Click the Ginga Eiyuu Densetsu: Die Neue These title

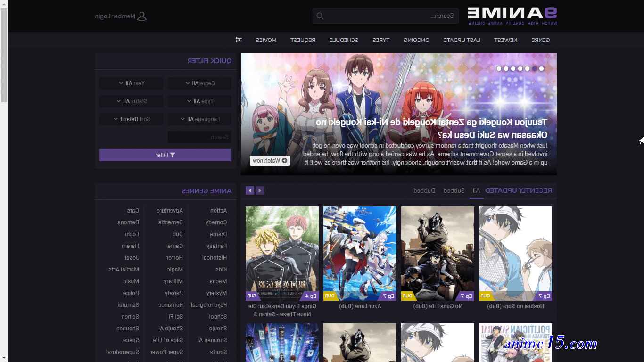282,310
